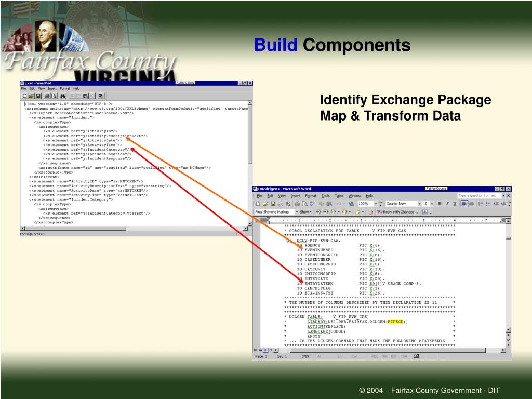The image size is (532, 399).
Task: Toggle Underline formatting in Word
Action: click(455, 204)
